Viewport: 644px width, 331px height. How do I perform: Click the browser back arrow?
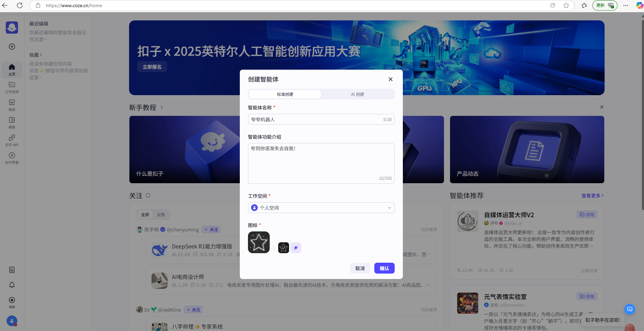[x=5, y=5]
